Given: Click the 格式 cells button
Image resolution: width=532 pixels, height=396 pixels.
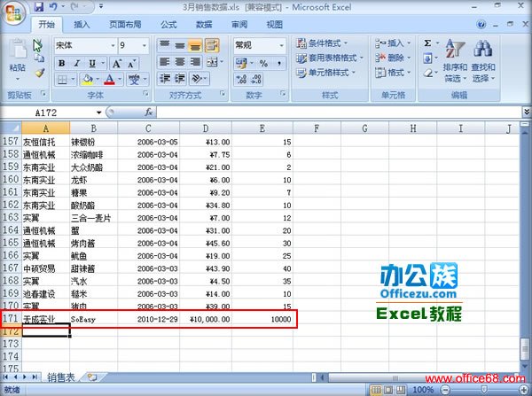Looking at the screenshot, I should point(393,73).
